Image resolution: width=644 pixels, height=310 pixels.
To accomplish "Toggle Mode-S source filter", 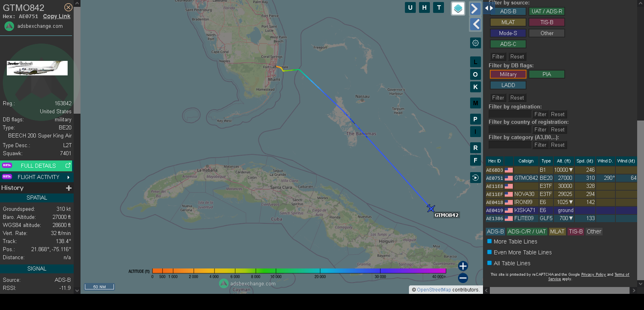I will [508, 33].
